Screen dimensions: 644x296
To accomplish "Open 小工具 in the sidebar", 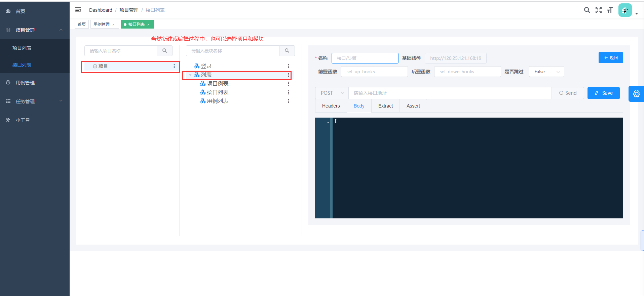I will (x=35, y=120).
